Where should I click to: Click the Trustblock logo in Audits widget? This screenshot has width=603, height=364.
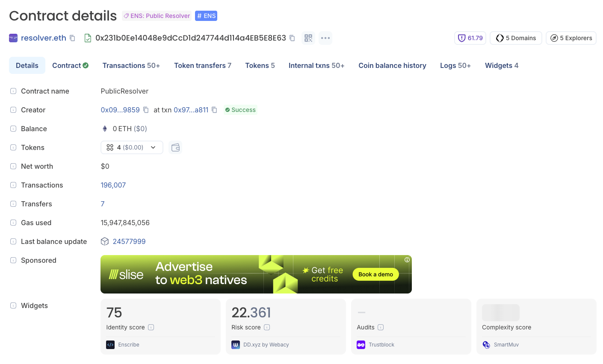click(361, 344)
